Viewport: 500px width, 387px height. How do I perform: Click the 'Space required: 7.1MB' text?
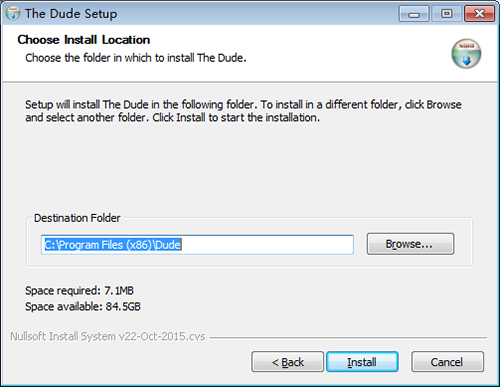click(79, 291)
